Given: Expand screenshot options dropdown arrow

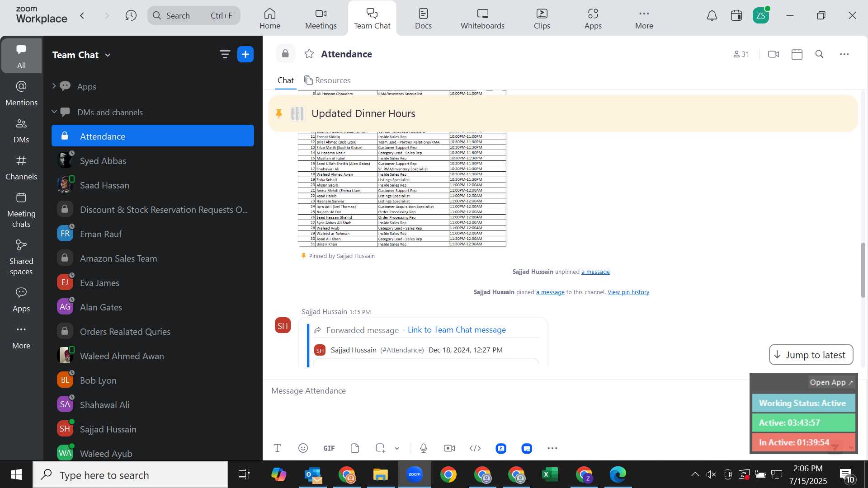Looking at the screenshot, I should [x=397, y=448].
